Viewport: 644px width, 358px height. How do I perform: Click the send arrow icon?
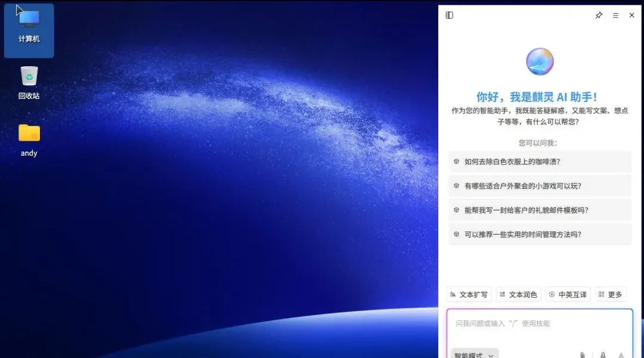point(621,355)
